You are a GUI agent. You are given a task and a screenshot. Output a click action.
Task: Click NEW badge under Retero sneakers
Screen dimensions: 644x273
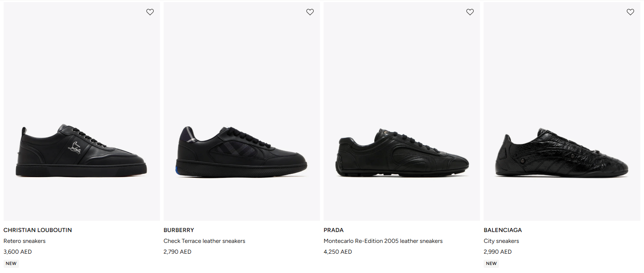pyautogui.click(x=11, y=263)
